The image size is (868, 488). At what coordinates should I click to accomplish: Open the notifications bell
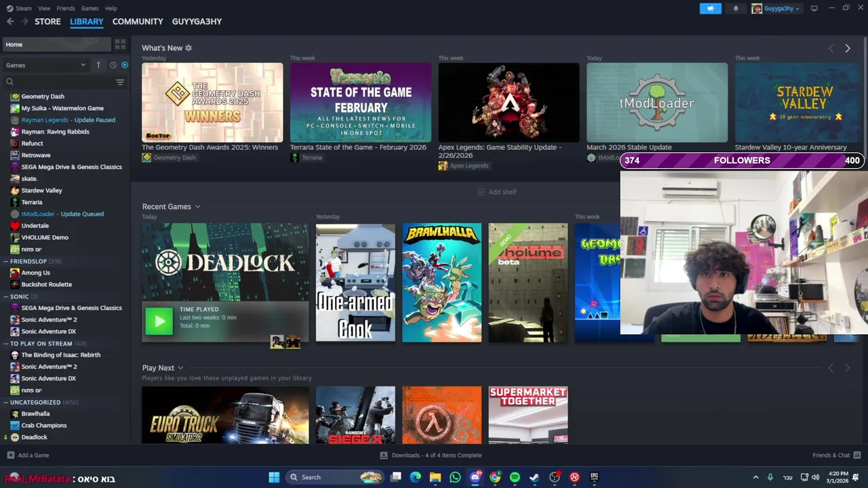click(x=736, y=9)
